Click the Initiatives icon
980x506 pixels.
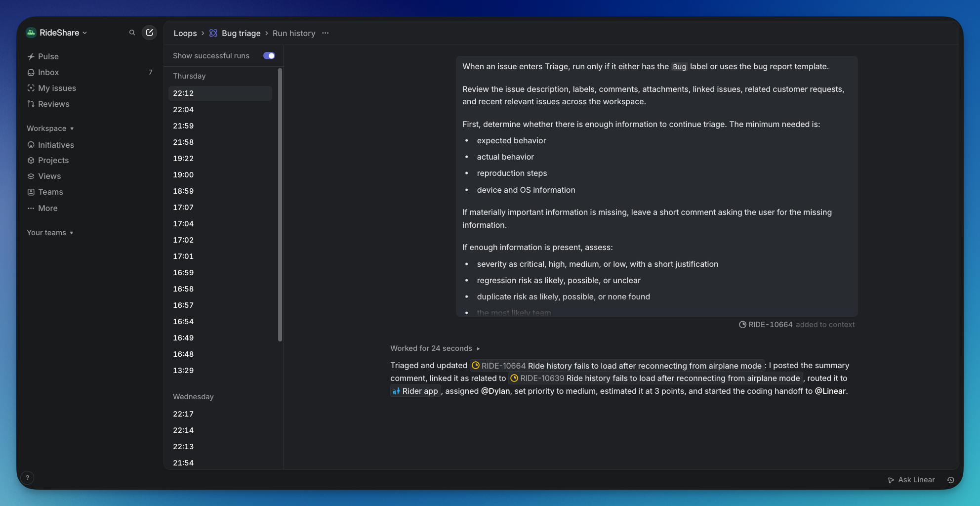[x=31, y=145]
